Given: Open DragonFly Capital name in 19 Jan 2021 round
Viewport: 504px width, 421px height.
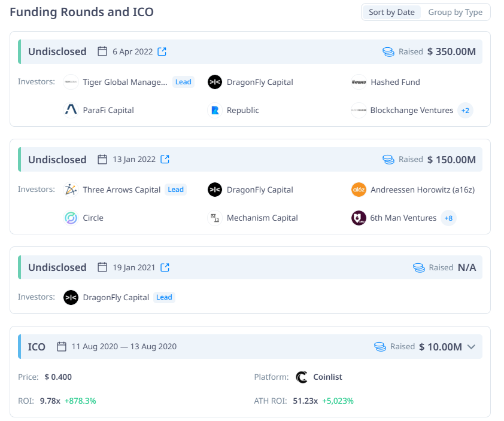Looking at the screenshot, I should (116, 297).
